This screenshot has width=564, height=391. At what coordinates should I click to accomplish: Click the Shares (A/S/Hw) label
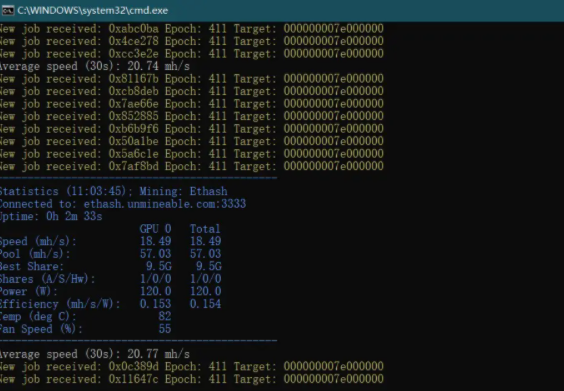tap(47, 279)
